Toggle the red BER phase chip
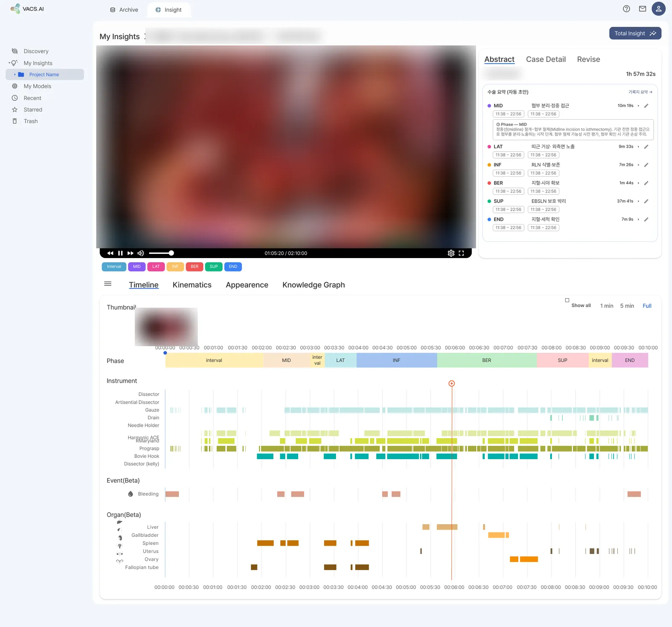The width and height of the screenshot is (672, 627). [194, 266]
